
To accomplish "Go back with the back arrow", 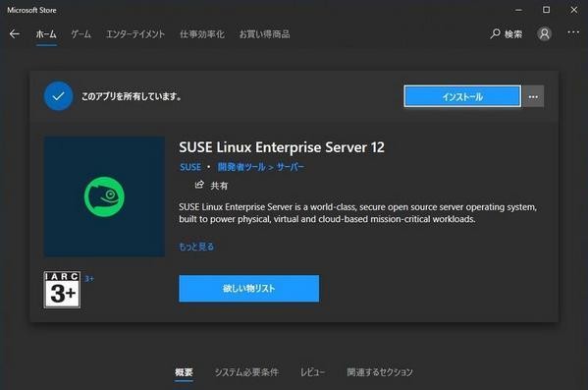I will (x=15, y=34).
